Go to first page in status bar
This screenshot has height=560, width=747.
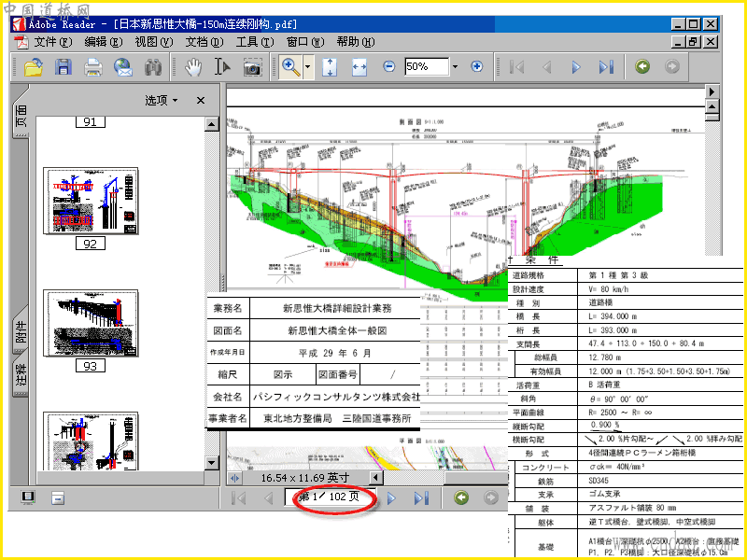[x=239, y=498]
